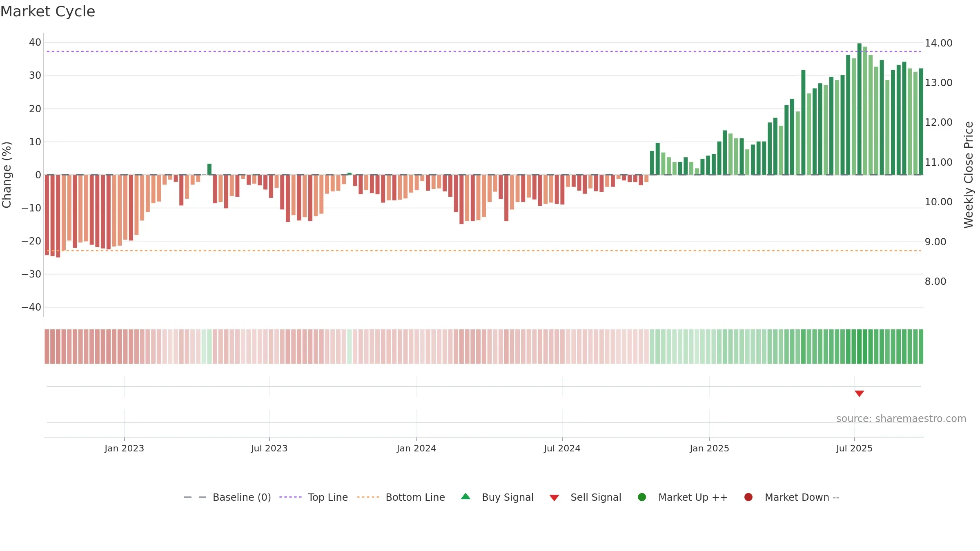Click the Jan 2023 x-axis label
The width and height of the screenshot is (980, 551).
(124, 448)
